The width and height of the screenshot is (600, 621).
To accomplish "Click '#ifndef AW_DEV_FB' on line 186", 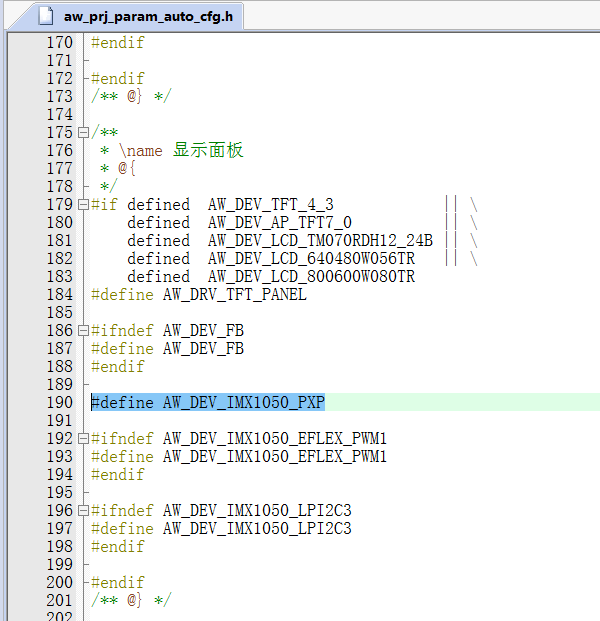I will (x=168, y=330).
